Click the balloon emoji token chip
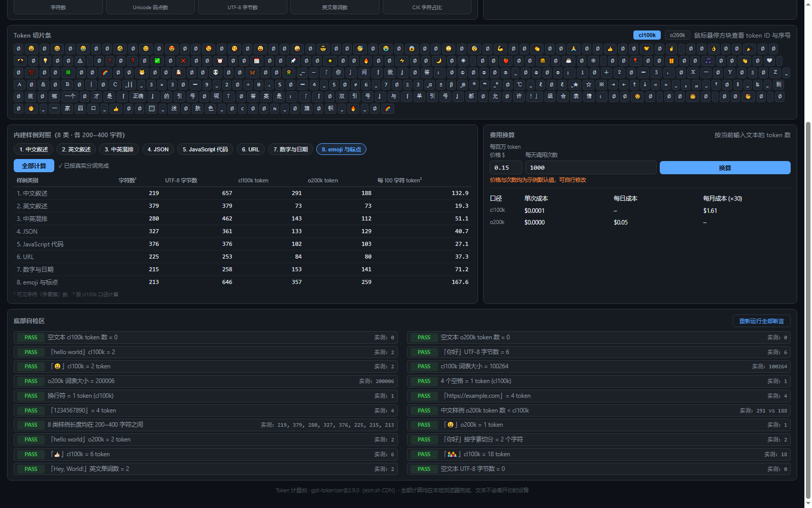Screen dimensions: 812x508 click(635, 60)
